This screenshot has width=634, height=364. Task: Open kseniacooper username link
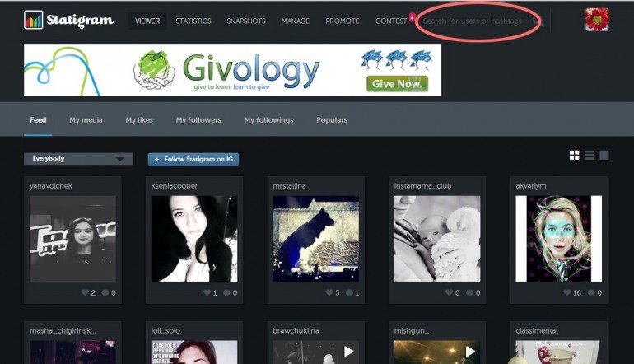[x=175, y=186]
